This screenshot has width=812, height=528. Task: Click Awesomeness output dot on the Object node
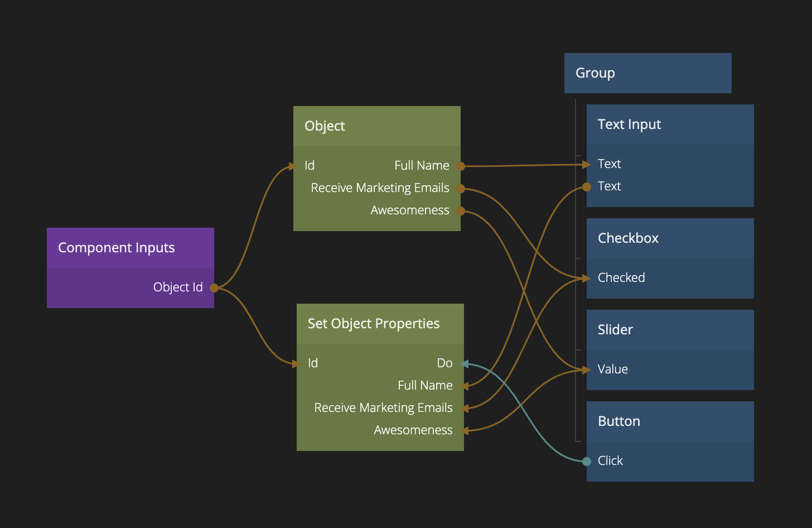point(461,211)
